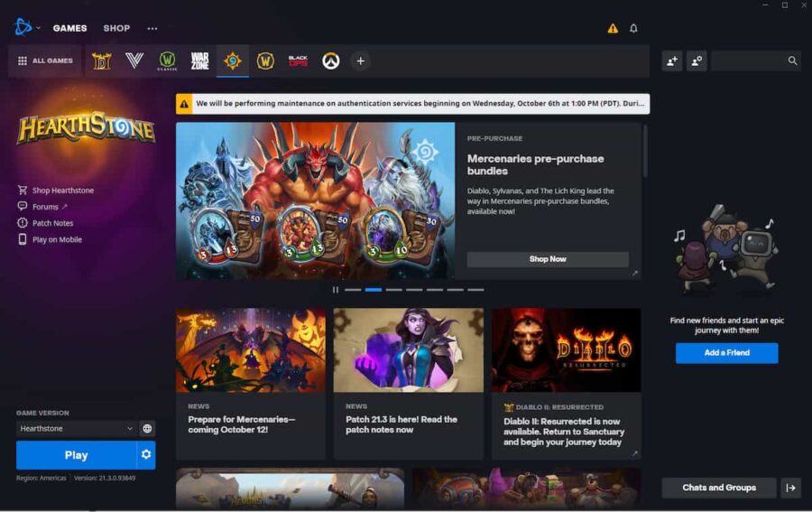
Task: Open the Battle.net logo menu
Action: tap(23, 27)
